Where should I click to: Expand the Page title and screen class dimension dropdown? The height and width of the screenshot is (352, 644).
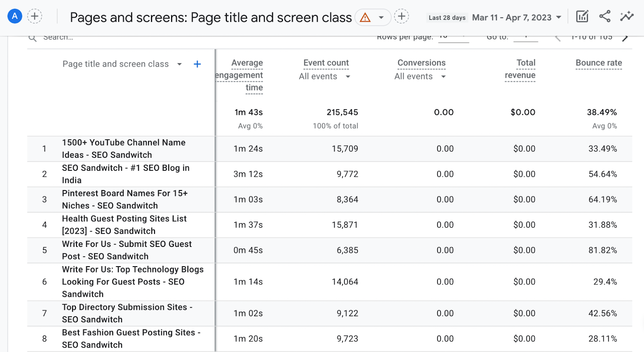(x=180, y=64)
